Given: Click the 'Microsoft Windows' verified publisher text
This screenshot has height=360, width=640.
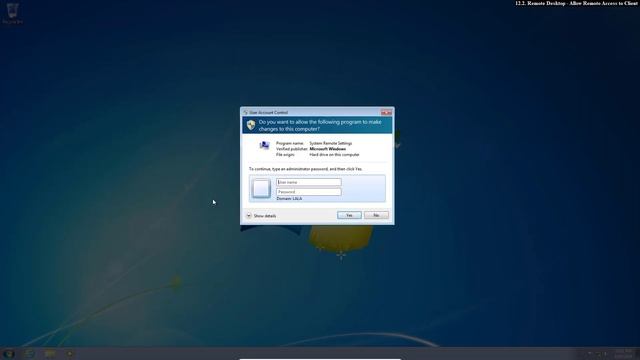Looking at the screenshot, I should click(x=327, y=149).
